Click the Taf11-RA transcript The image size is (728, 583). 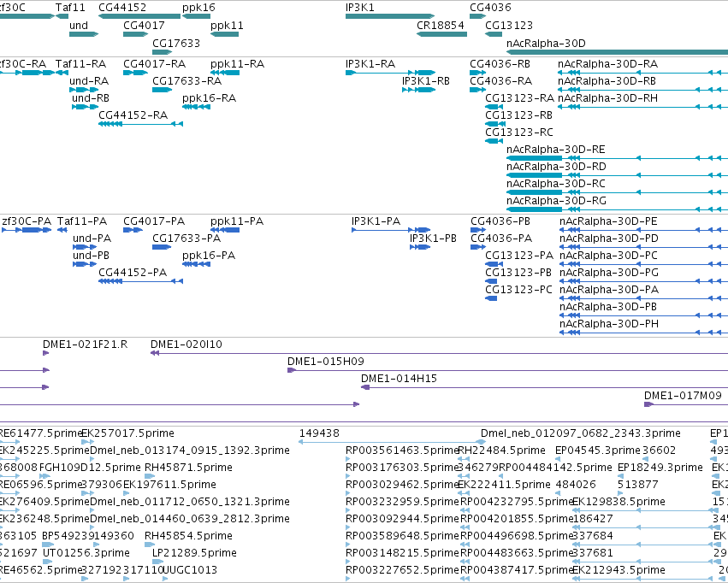coord(62,73)
